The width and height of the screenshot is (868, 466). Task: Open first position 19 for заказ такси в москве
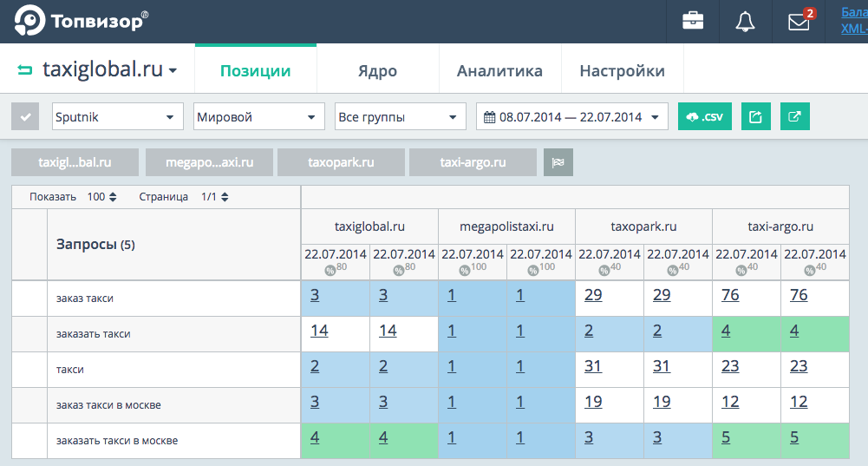(x=593, y=402)
